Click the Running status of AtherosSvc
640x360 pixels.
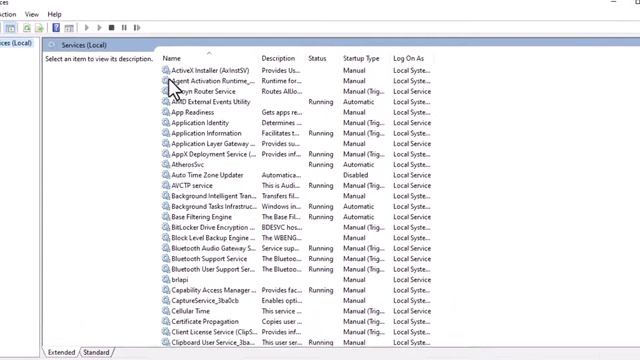click(321, 164)
